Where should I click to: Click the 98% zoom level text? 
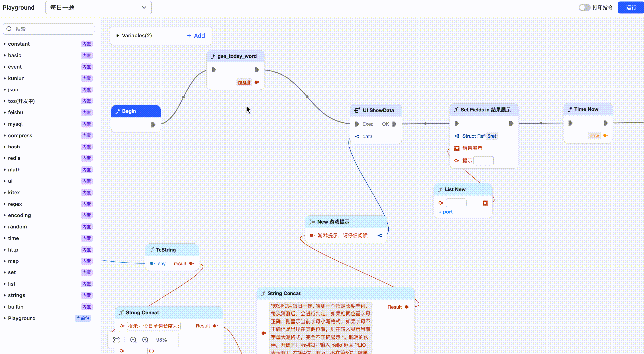coord(161,340)
